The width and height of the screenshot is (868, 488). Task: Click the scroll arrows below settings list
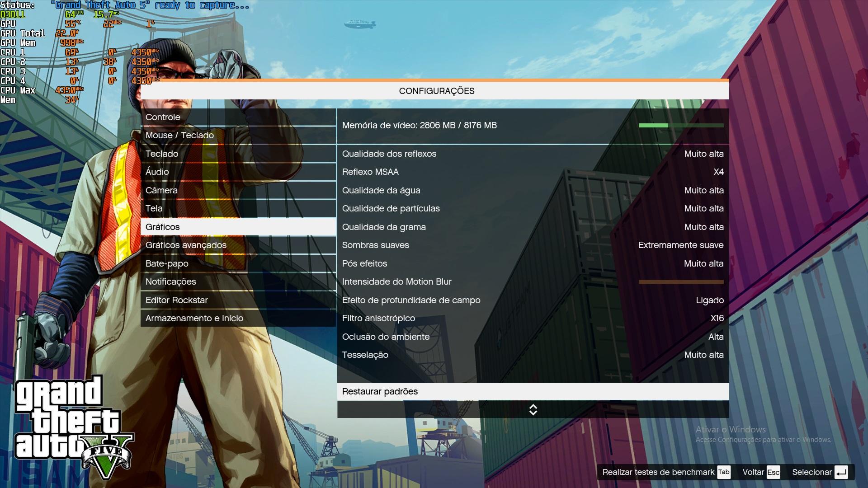[x=533, y=410]
